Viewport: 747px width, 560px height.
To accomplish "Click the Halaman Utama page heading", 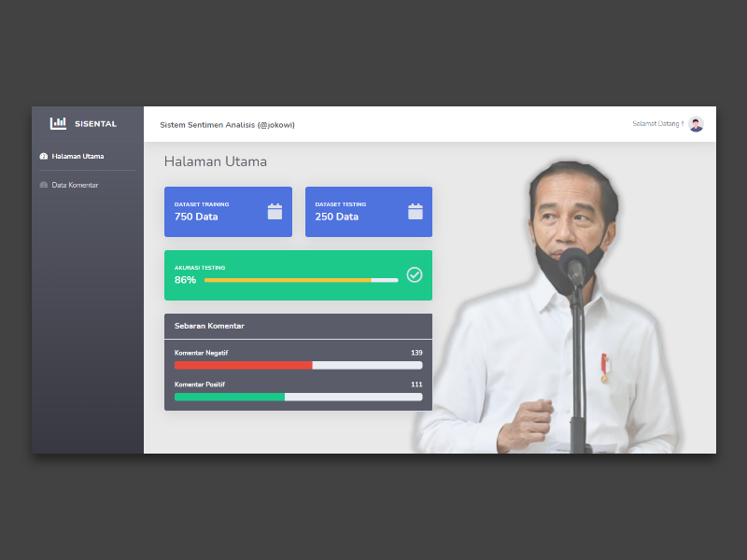I will (216, 161).
